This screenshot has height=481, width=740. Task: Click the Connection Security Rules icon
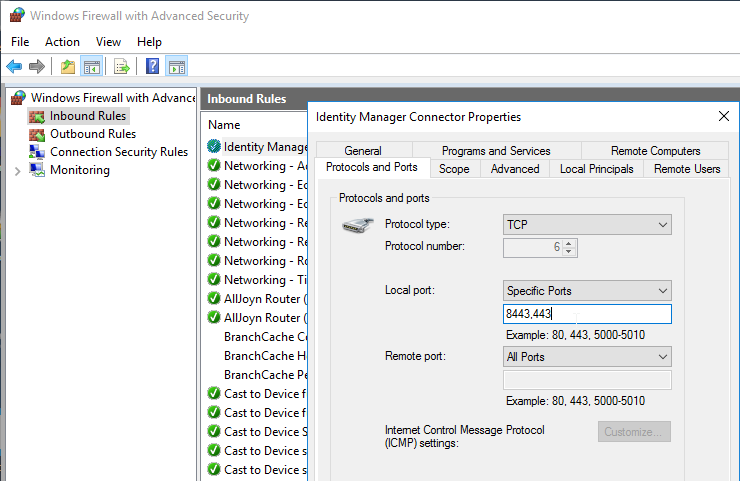(x=37, y=152)
